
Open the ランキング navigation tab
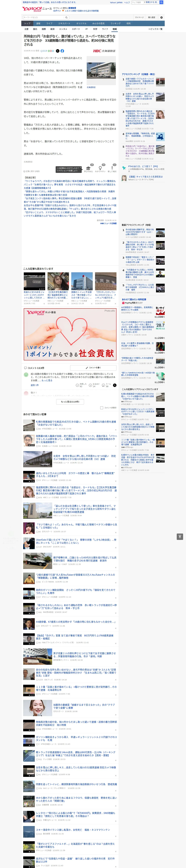[115, 23]
